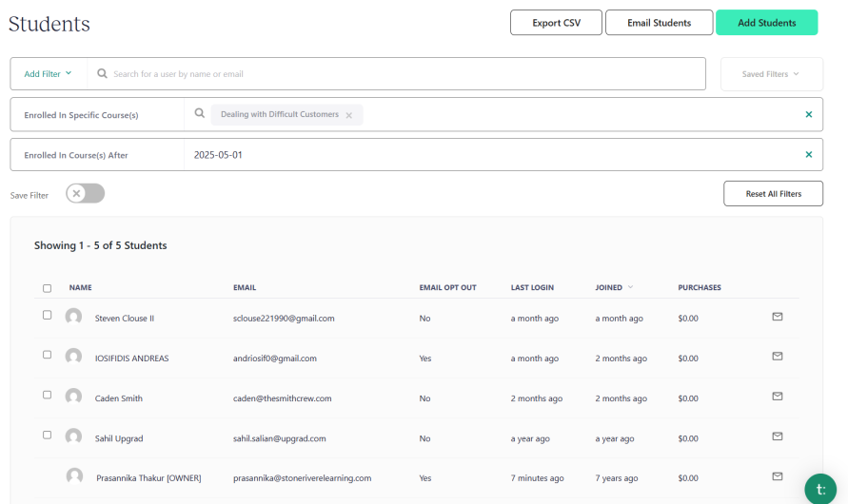Click the search magnifier in user search bar

click(102, 73)
